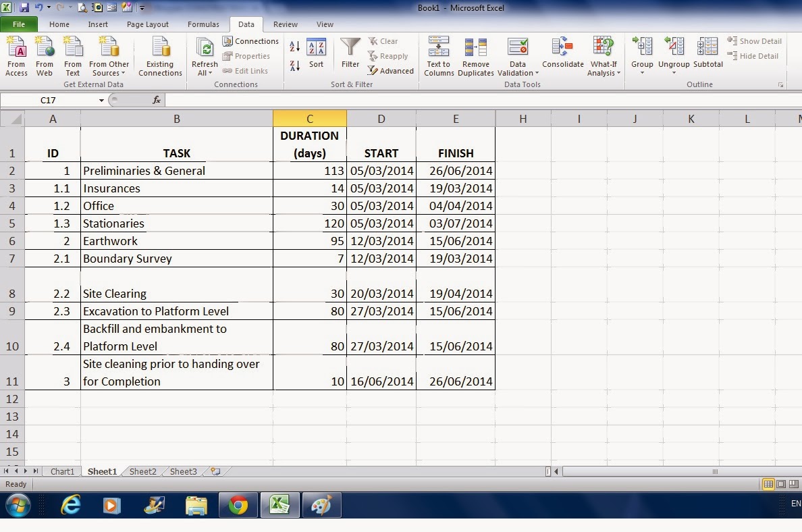Select the FINISH header cell
The image size is (802, 532).
pyautogui.click(x=456, y=144)
